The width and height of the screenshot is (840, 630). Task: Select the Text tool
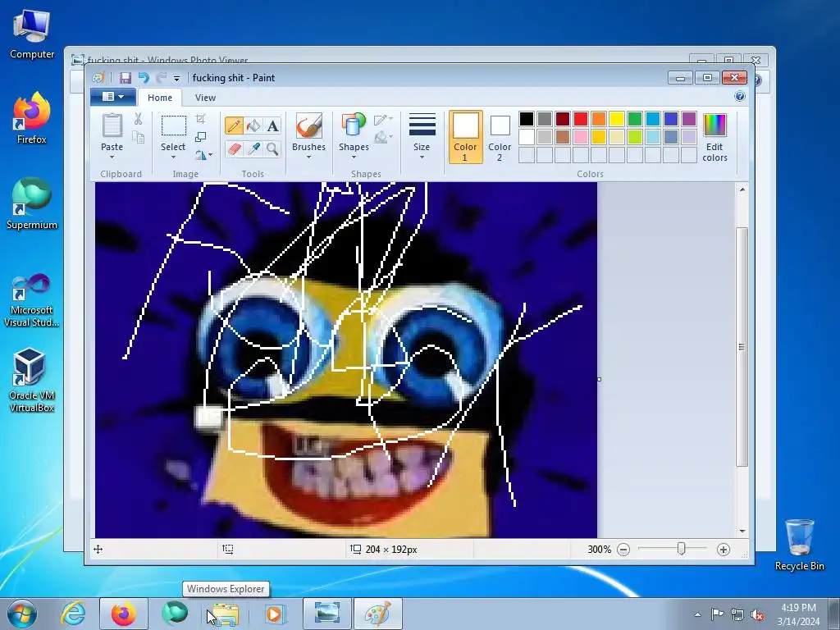pyautogui.click(x=272, y=126)
